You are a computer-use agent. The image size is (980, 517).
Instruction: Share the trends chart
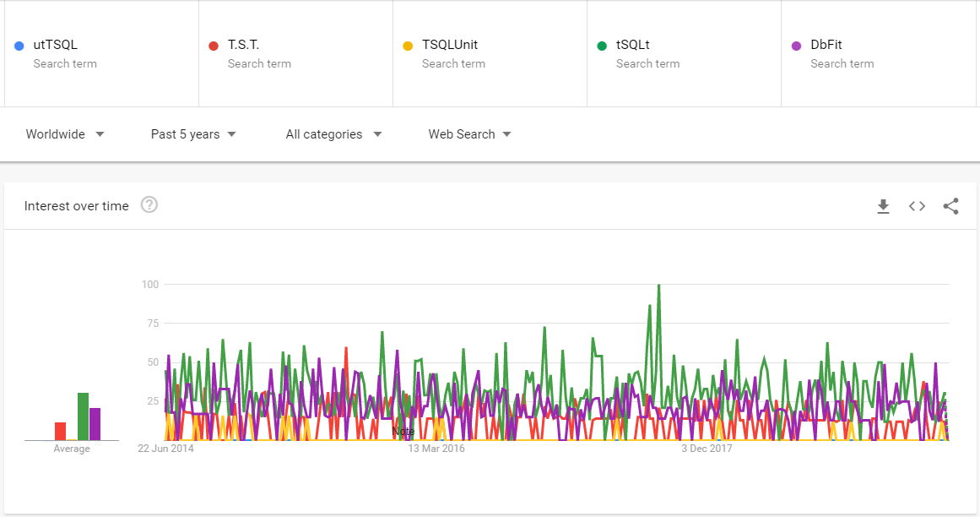tap(951, 205)
